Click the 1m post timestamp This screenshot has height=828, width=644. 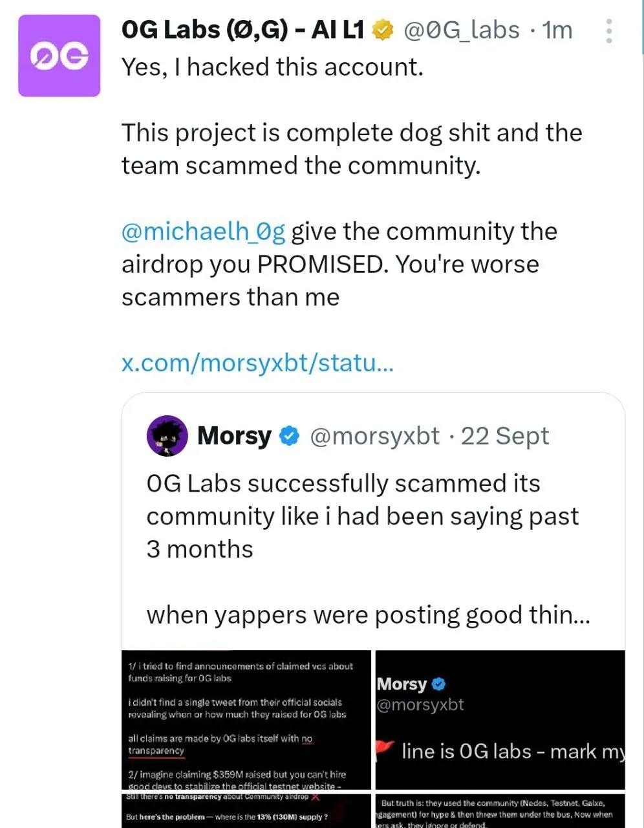click(557, 30)
